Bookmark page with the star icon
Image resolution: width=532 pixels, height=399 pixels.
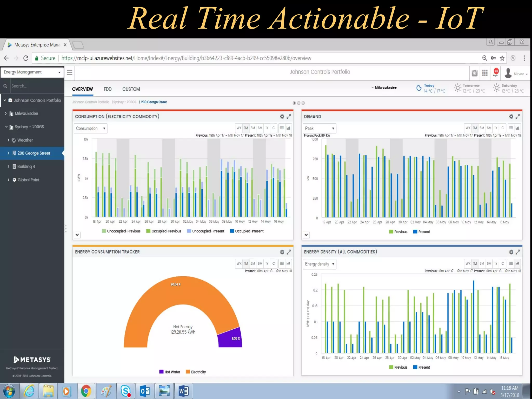(502, 58)
